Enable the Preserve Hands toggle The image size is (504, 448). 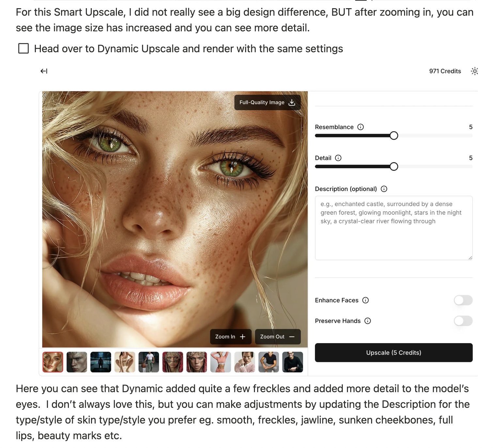coord(463,321)
